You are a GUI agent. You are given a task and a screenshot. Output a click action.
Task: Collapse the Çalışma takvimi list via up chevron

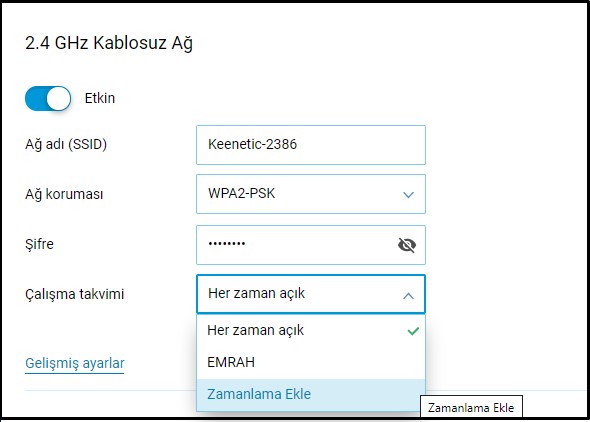point(408,296)
